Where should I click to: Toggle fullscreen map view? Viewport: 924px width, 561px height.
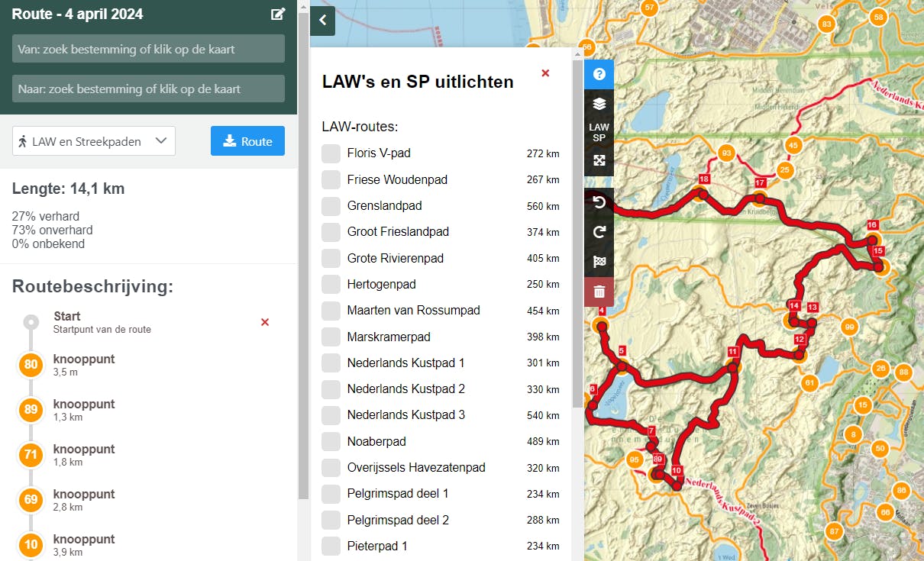click(599, 160)
